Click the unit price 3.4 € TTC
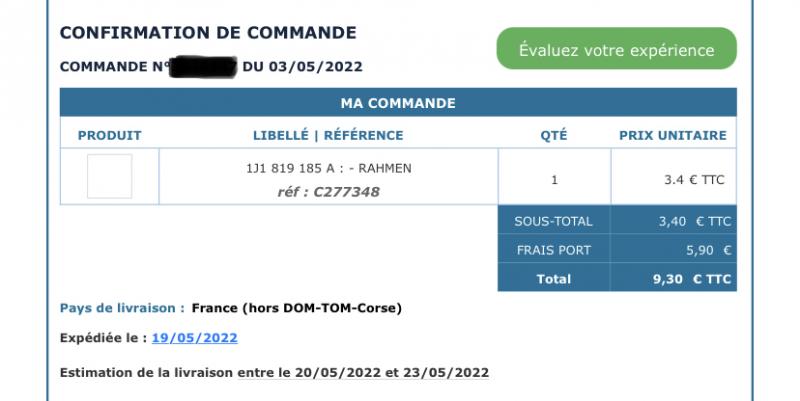800x401 pixels. (x=694, y=180)
